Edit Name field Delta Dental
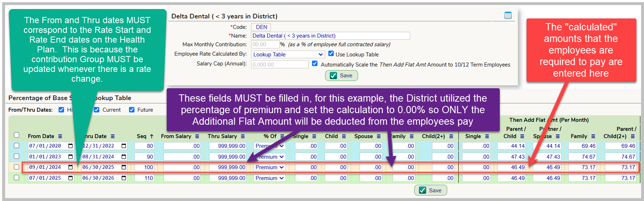Image resolution: width=644 pixels, height=201 pixels. click(331, 36)
